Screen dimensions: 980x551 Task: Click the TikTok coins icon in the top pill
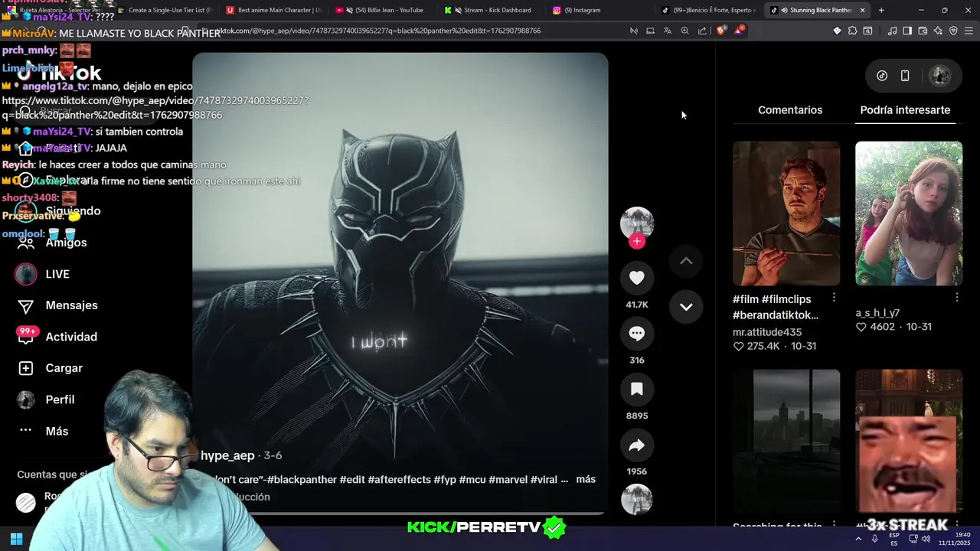point(882,76)
